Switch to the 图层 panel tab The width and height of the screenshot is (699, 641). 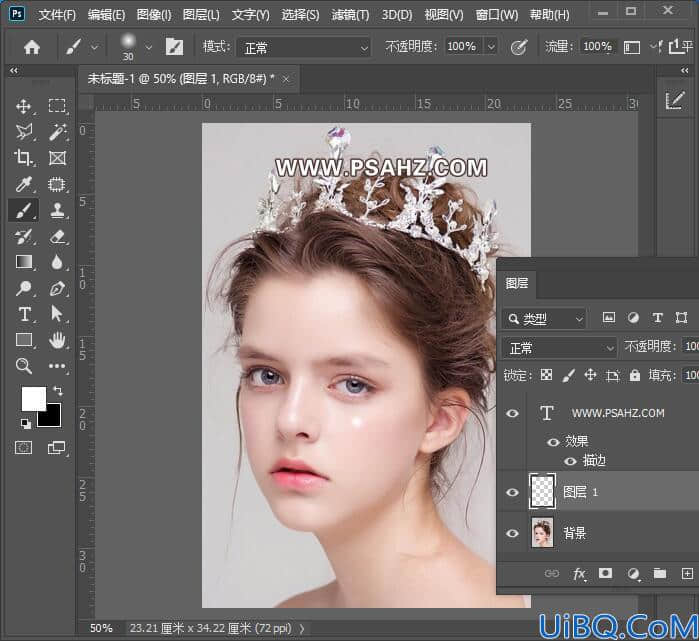pos(517,284)
